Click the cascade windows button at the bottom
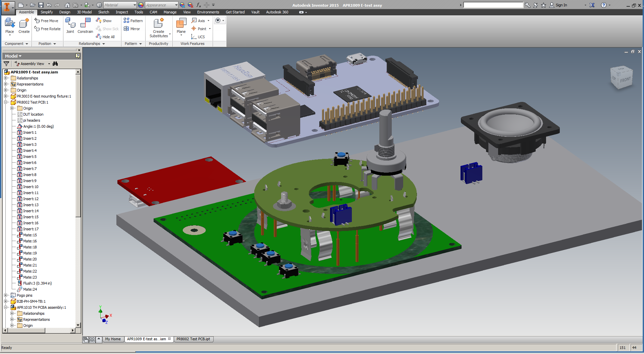Image resolution: width=644 pixels, height=354 pixels. [86, 340]
